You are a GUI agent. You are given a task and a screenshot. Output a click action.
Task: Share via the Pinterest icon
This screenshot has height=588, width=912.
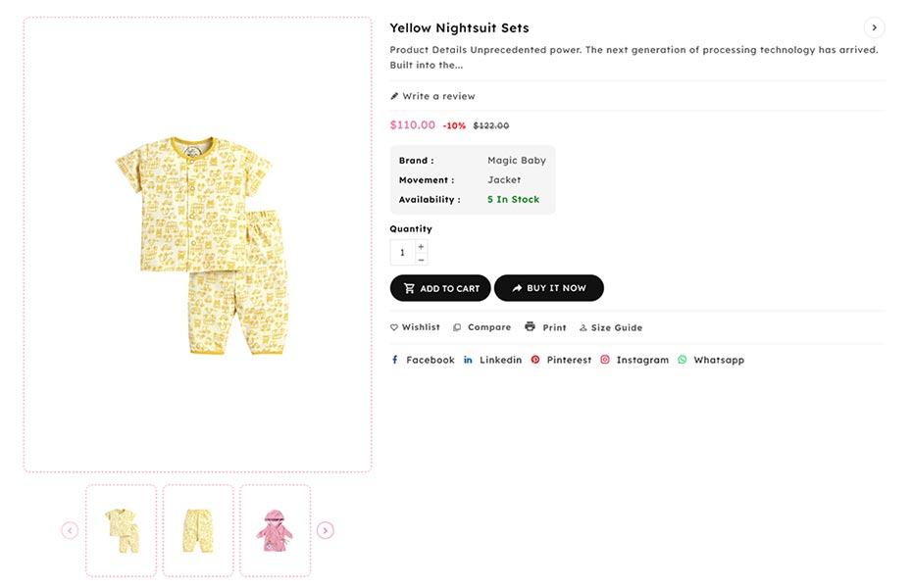[535, 360]
